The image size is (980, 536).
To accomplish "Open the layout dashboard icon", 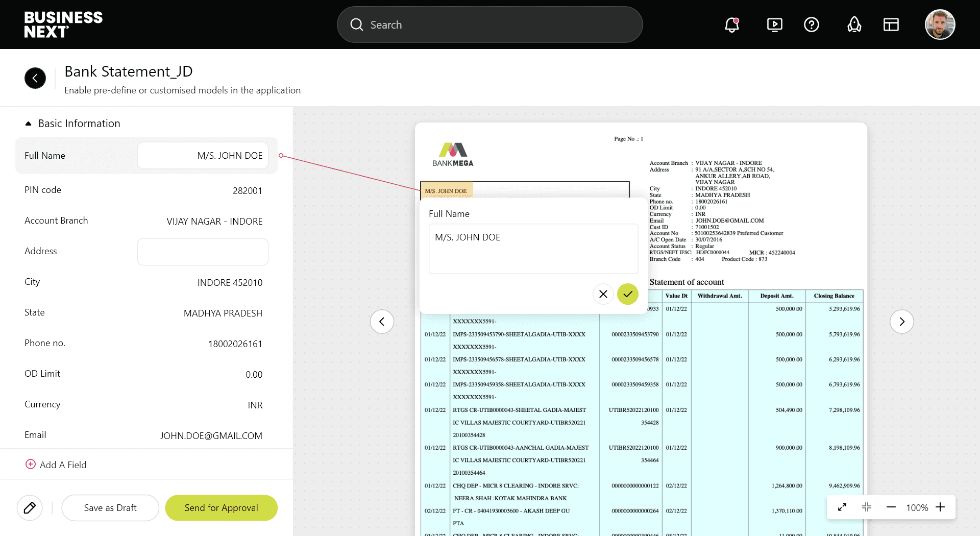I will pyautogui.click(x=891, y=25).
